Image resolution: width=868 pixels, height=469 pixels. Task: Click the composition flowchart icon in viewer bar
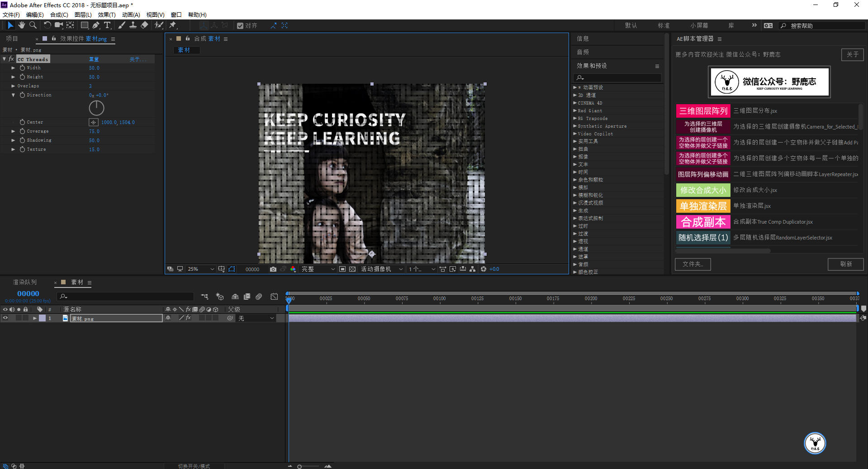[x=472, y=269]
